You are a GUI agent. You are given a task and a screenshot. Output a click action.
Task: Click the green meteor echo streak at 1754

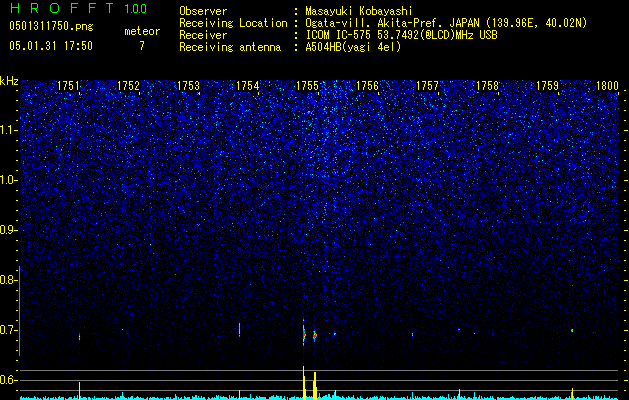pos(239,329)
